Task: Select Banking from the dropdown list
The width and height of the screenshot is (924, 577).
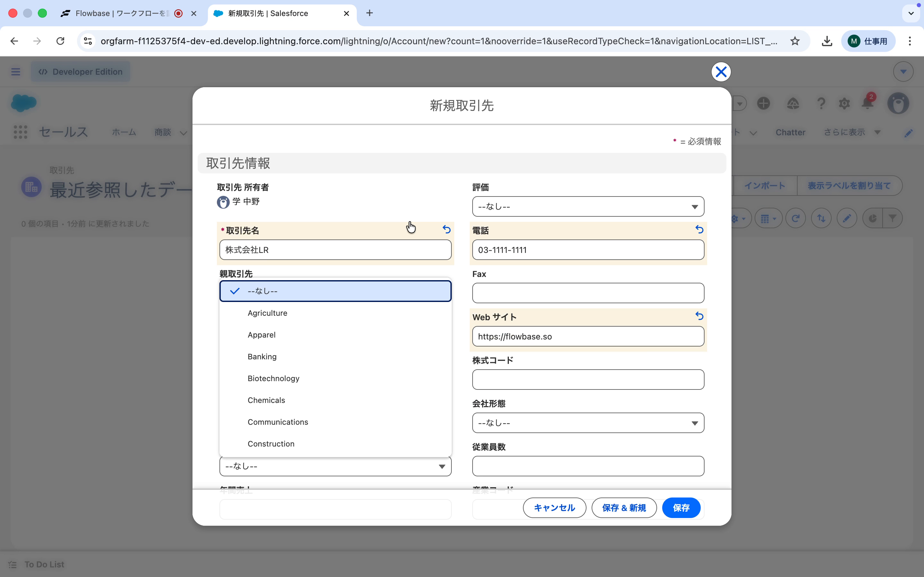Action: (262, 356)
